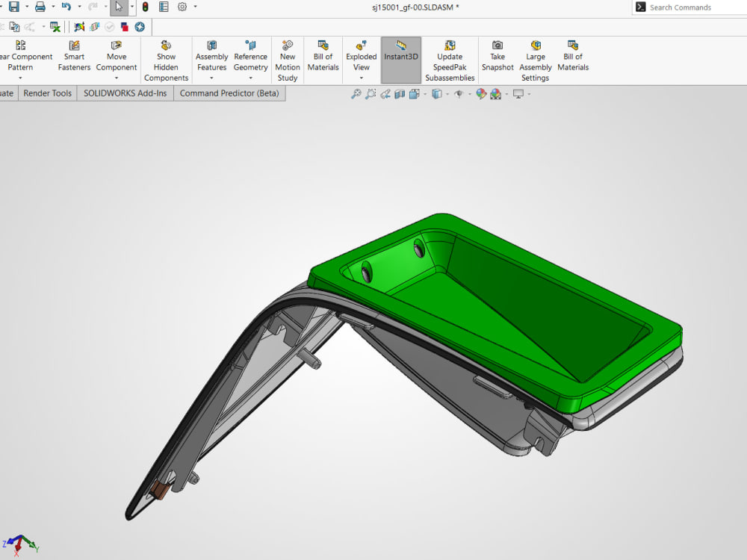Open Bill of Materials beside New Motion Study
Image resolution: width=747 pixels, height=560 pixels.
pyautogui.click(x=323, y=56)
